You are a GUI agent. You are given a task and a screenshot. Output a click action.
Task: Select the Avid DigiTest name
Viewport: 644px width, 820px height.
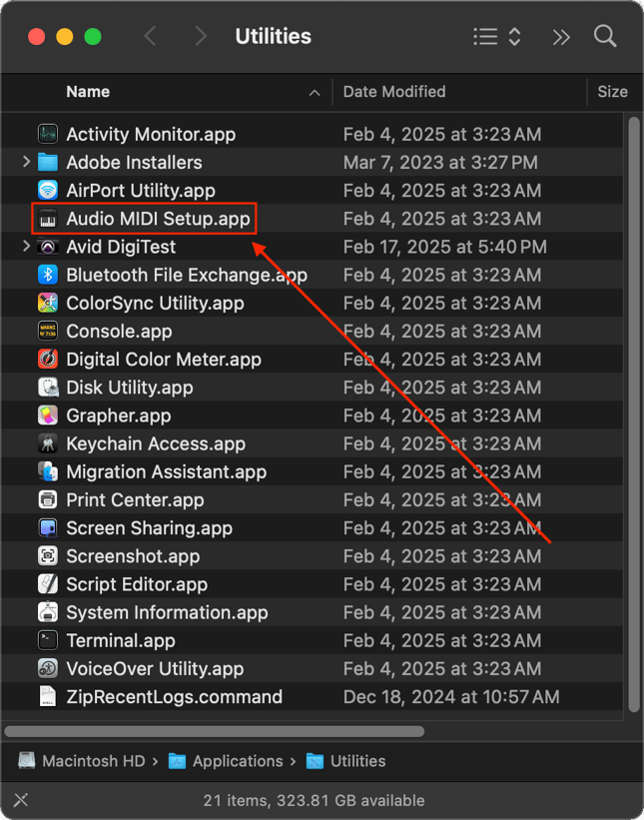[x=121, y=247]
